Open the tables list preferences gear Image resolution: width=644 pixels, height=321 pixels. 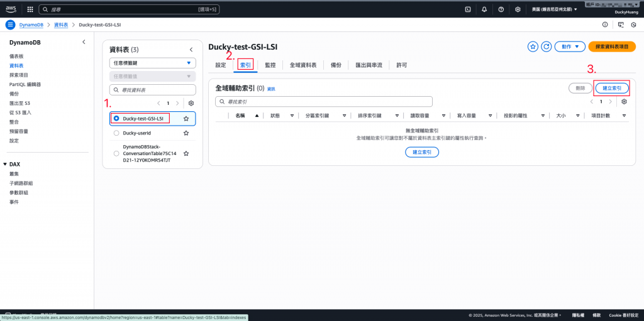point(191,104)
